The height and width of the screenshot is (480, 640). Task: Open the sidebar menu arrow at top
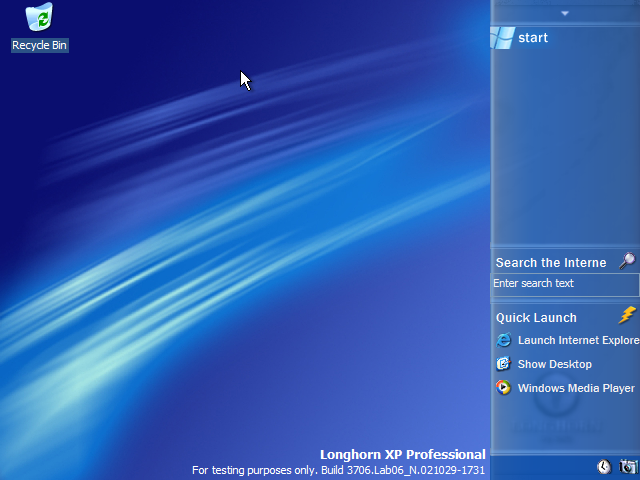565,13
